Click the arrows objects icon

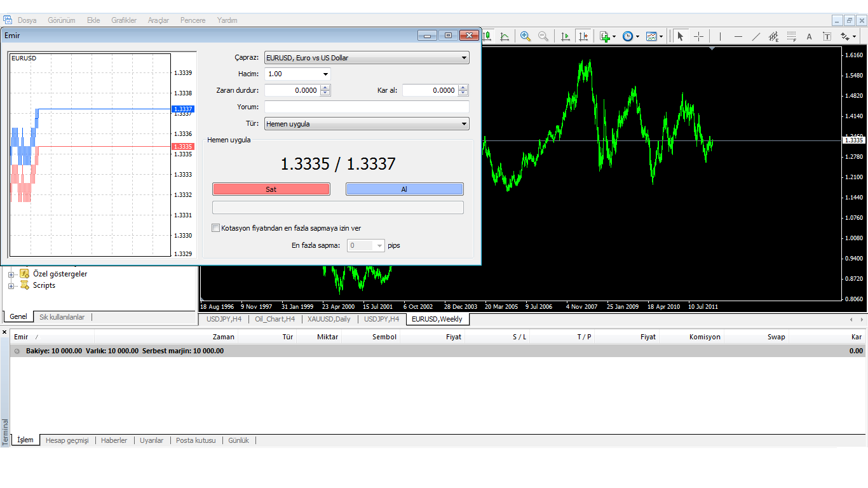point(846,36)
